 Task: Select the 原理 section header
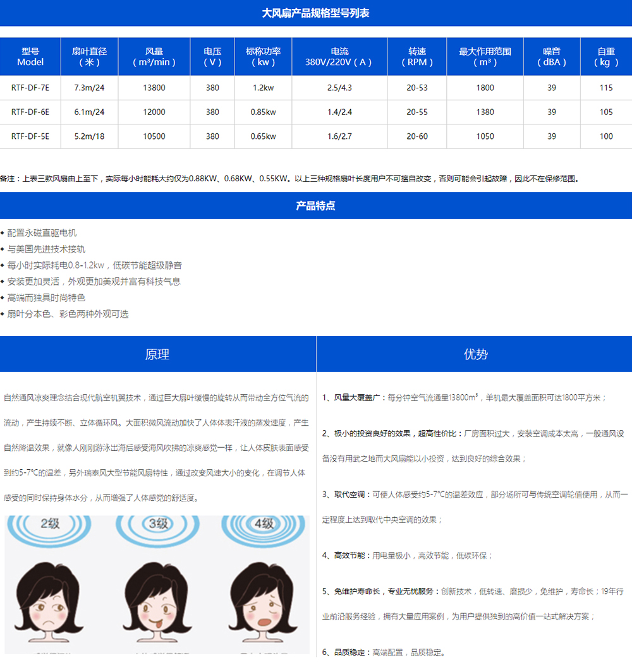[x=157, y=354]
